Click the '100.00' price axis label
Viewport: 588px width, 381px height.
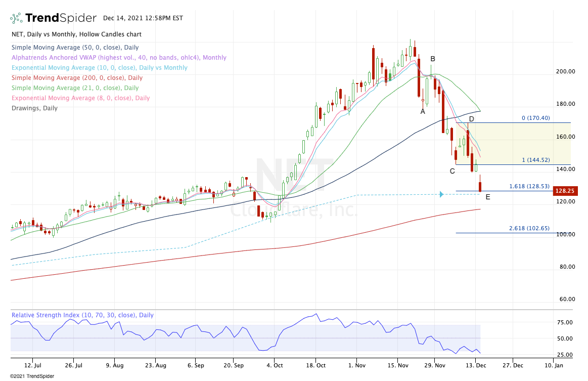tap(565, 234)
